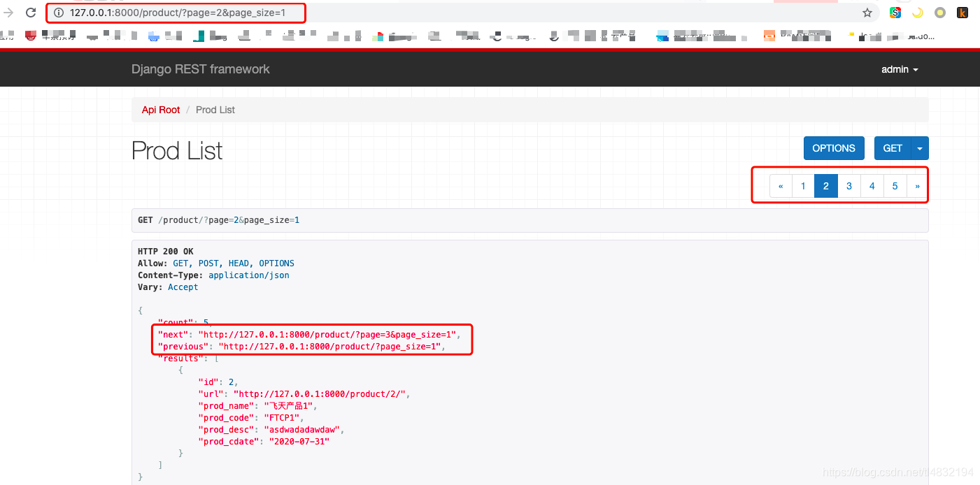Click the prod_name "飞天产品1" value
980x485 pixels.
(x=289, y=406)
